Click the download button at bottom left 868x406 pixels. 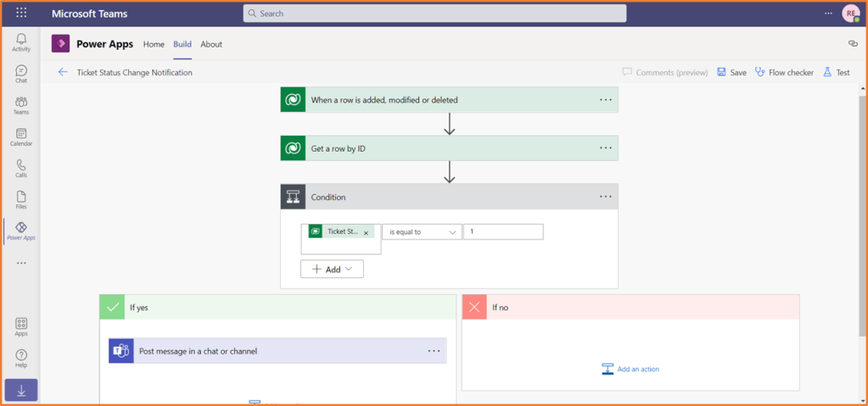[x=21, y=391]
